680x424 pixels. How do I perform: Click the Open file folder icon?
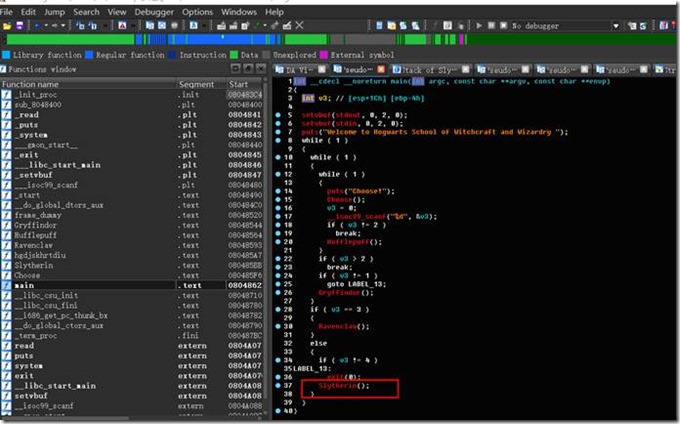point(7,26)
